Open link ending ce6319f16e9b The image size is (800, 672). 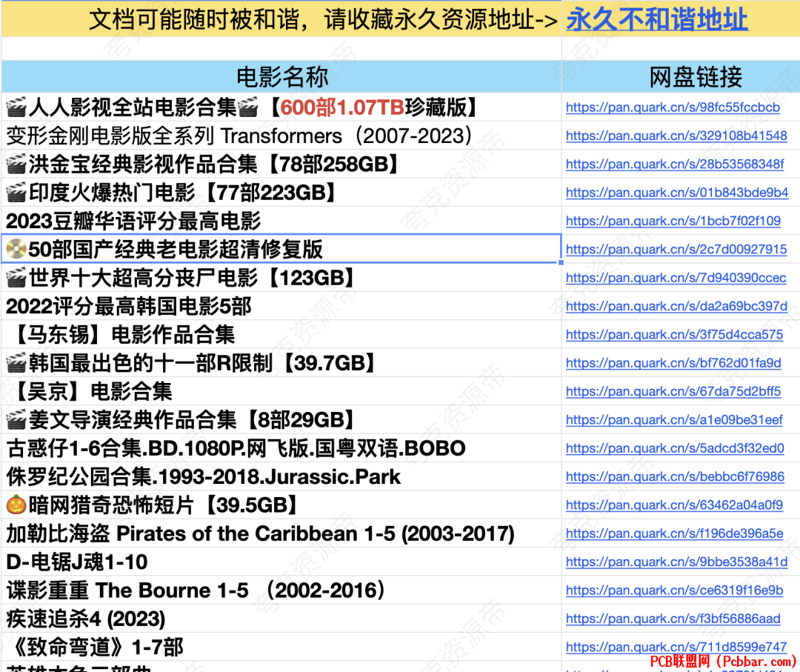coord(675,591)
